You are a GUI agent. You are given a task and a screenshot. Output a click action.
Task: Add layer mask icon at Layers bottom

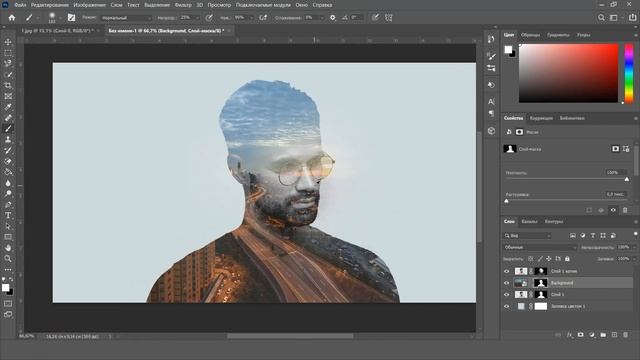coord(580,335)
